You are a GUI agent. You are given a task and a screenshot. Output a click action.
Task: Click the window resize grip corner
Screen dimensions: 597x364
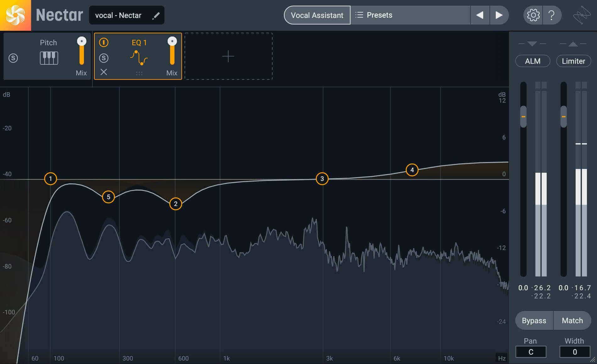tap(593, 360)
